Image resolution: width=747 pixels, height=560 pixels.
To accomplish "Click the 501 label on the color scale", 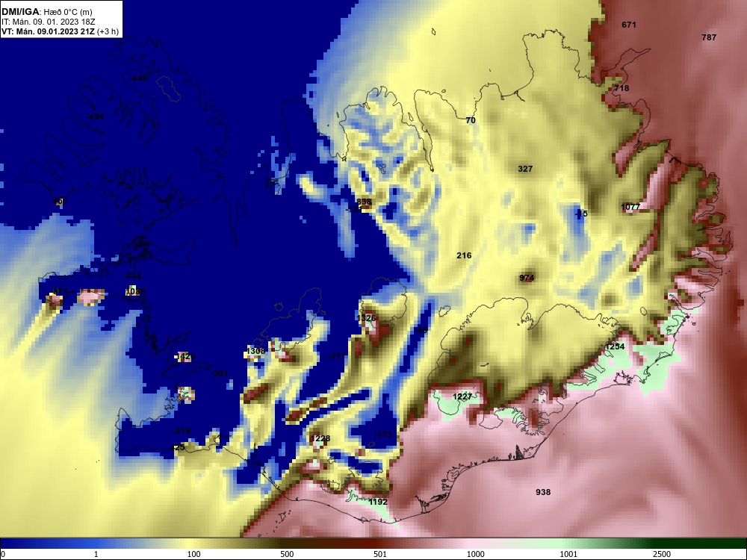I will click(x=379, y=554).
